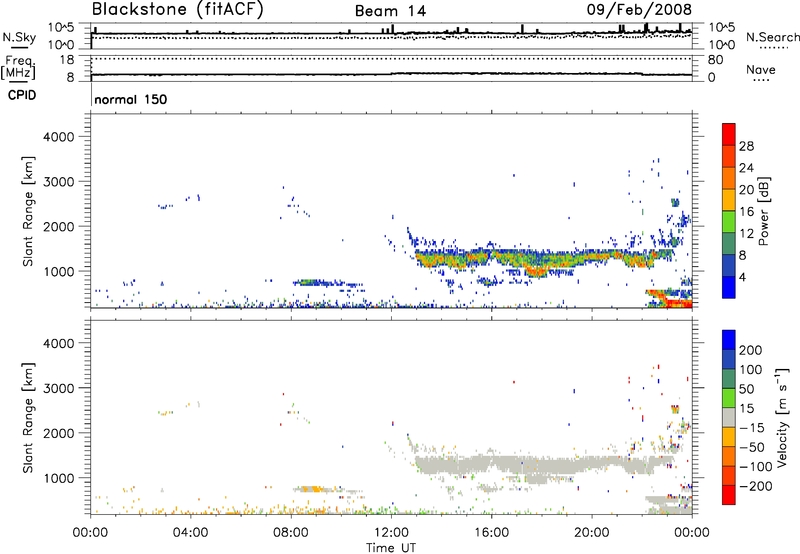Click the N.Sky legend label
This screenshot has width=800, height=554.
pos(19,37)
